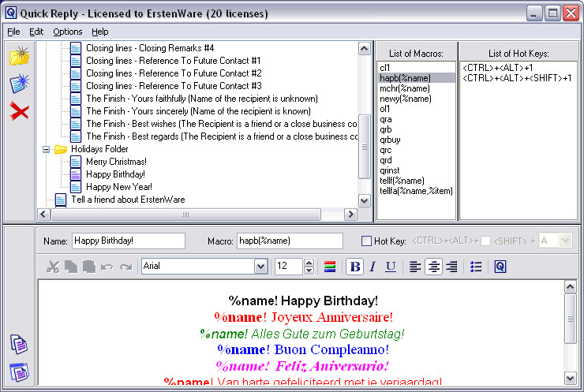
Task: Click editor scroll up arrow
Action: 571,286
